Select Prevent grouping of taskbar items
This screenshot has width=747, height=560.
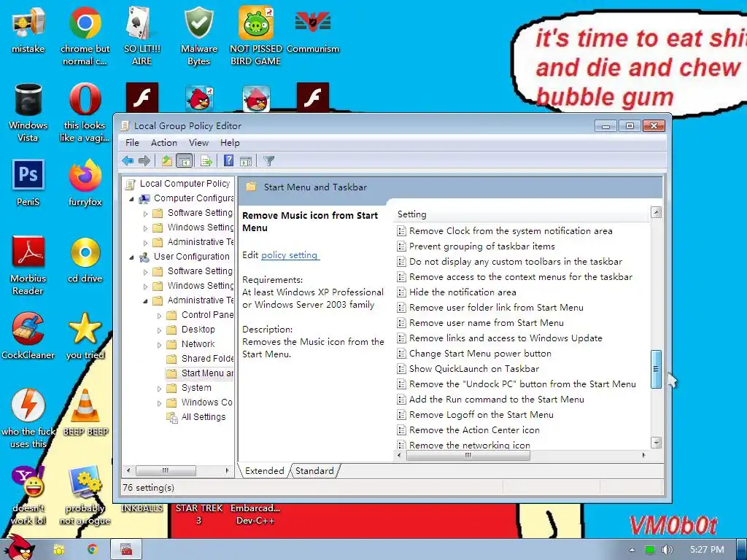tap(481, 246)
